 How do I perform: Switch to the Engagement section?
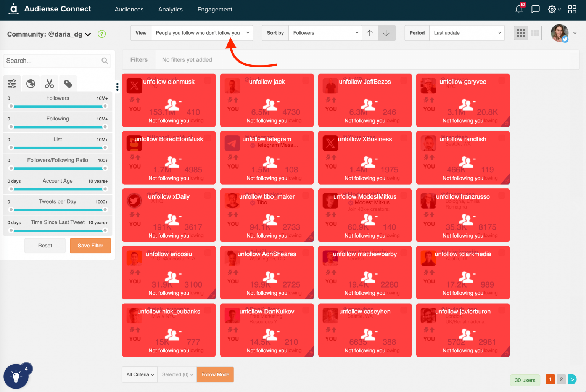click(x=215, y=9)
